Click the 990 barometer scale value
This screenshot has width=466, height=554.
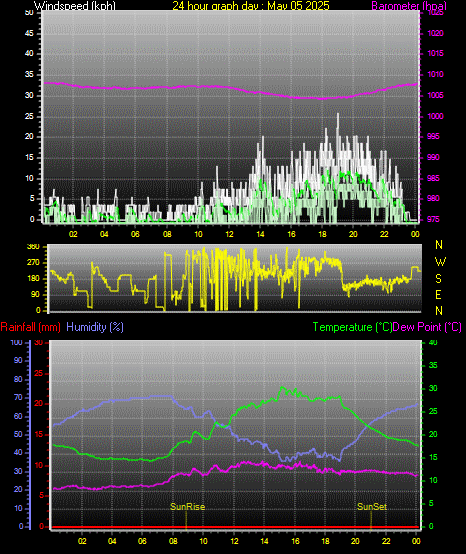(x=433, y=157)
